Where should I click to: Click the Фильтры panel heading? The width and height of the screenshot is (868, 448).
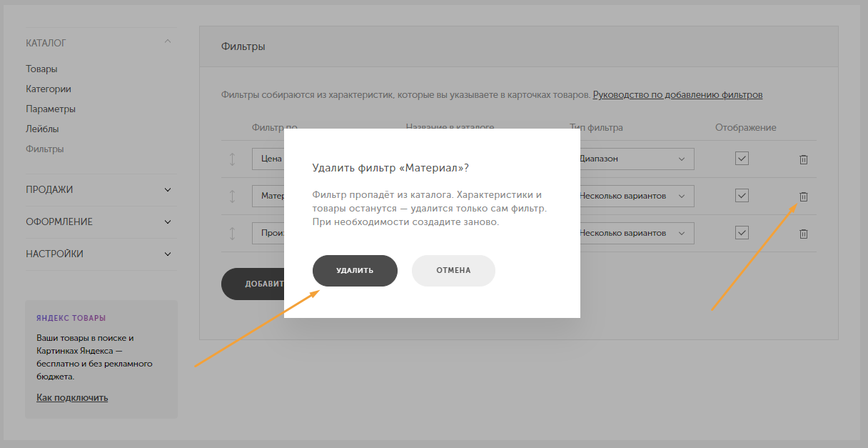coord(243,46)
